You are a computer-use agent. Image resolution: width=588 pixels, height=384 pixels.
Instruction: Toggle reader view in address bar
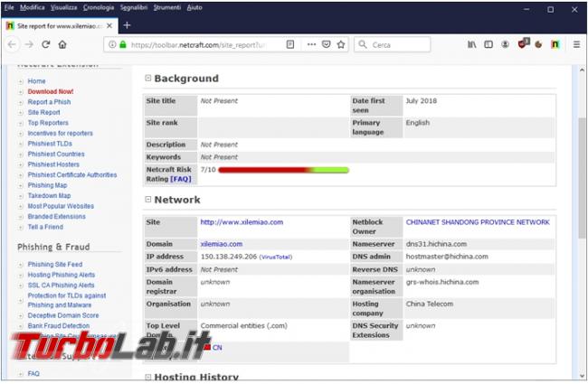tap(290, 44)
